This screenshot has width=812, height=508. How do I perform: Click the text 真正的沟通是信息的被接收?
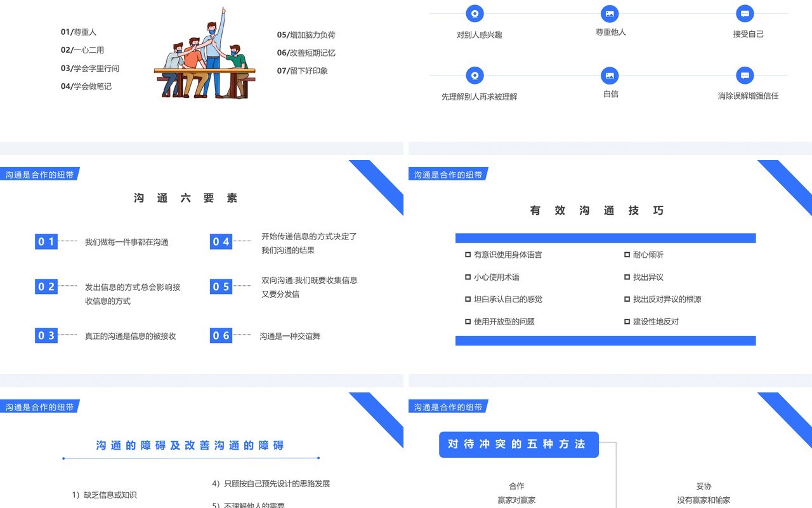tap(131, 336)
